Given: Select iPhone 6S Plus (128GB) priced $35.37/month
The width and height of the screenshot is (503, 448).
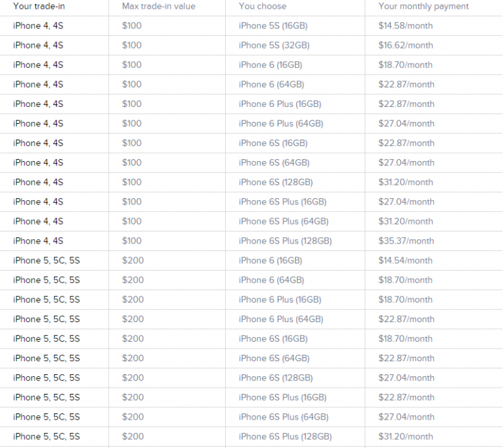Looking at the screenshot, I should coord(285,241).
